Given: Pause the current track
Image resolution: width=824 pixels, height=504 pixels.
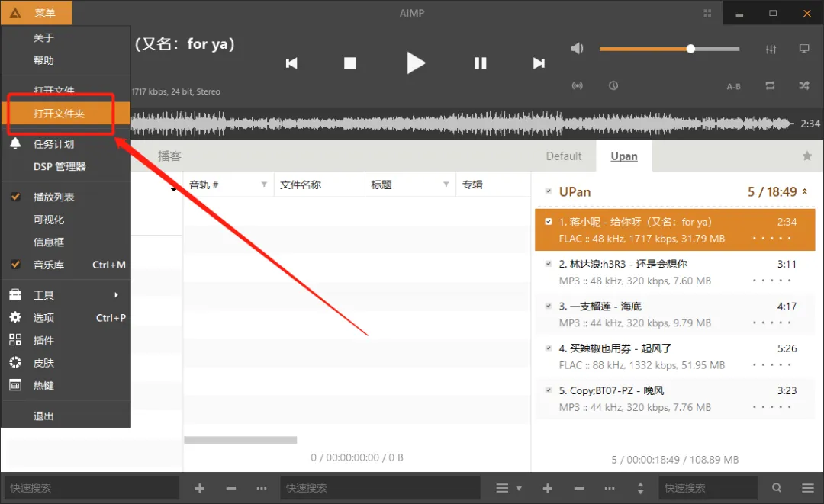Looking at the screenshot, I should click(481, 63).
